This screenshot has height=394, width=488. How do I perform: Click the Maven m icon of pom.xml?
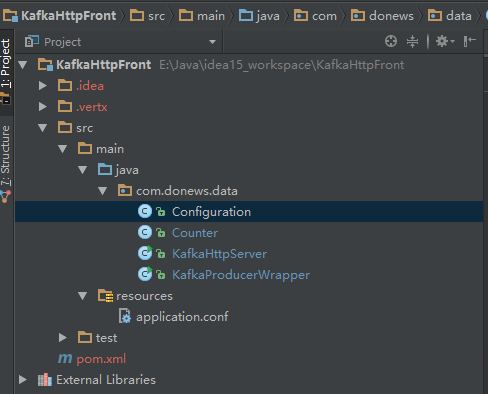[x=65, y=359]
